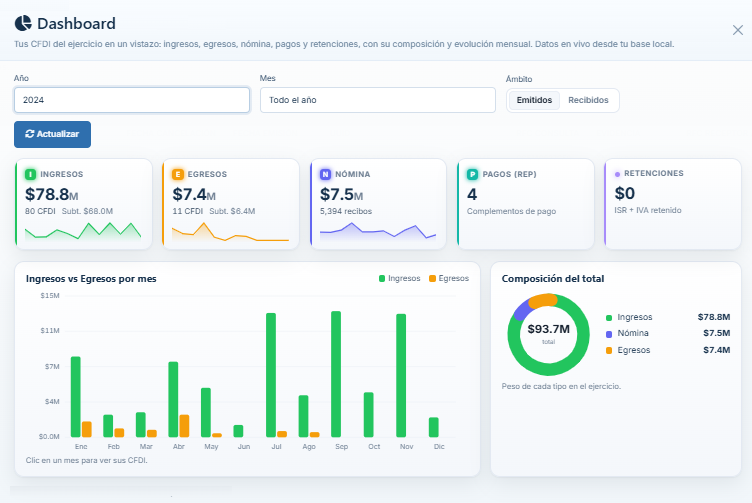The height and width of the screenshot is (503, 752).
Task: Click the Nómina sparkline on its card
Action: [378, 231]
